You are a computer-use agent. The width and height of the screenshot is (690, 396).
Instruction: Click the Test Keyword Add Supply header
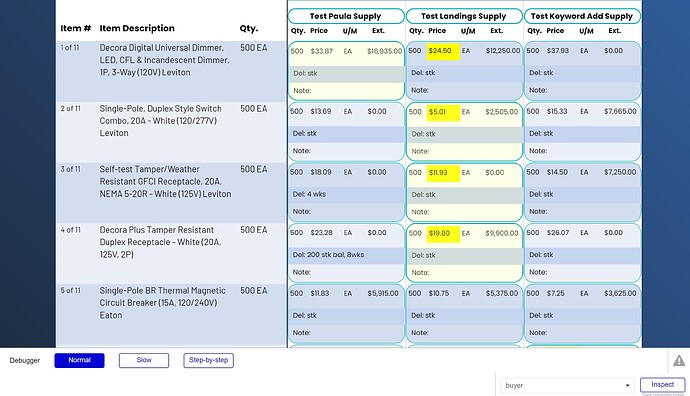point(582,16)
